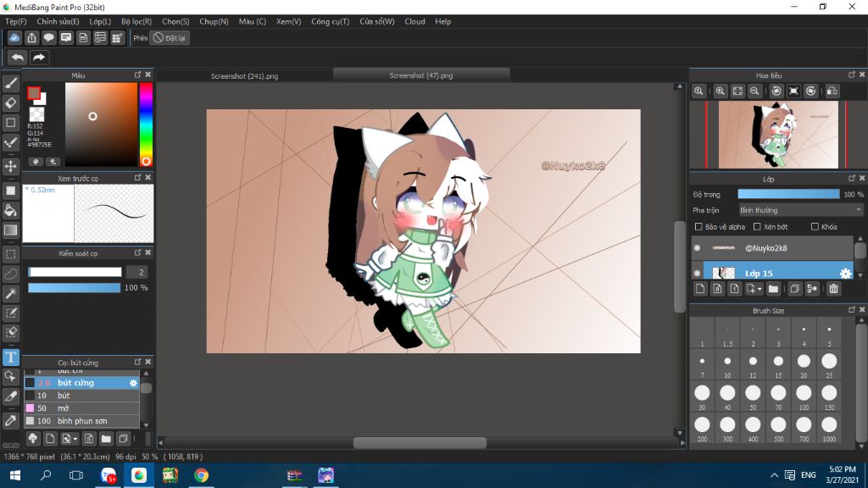Screen dimensions: 868x488
Task: Open the add layer dropdown arrow
Action: (759, 289)
